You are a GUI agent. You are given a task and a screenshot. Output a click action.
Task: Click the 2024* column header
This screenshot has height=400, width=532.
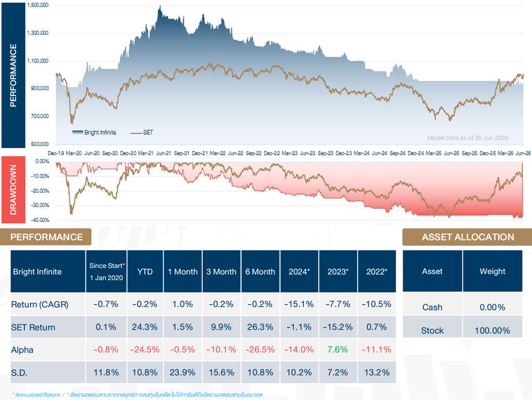[299, 271]
